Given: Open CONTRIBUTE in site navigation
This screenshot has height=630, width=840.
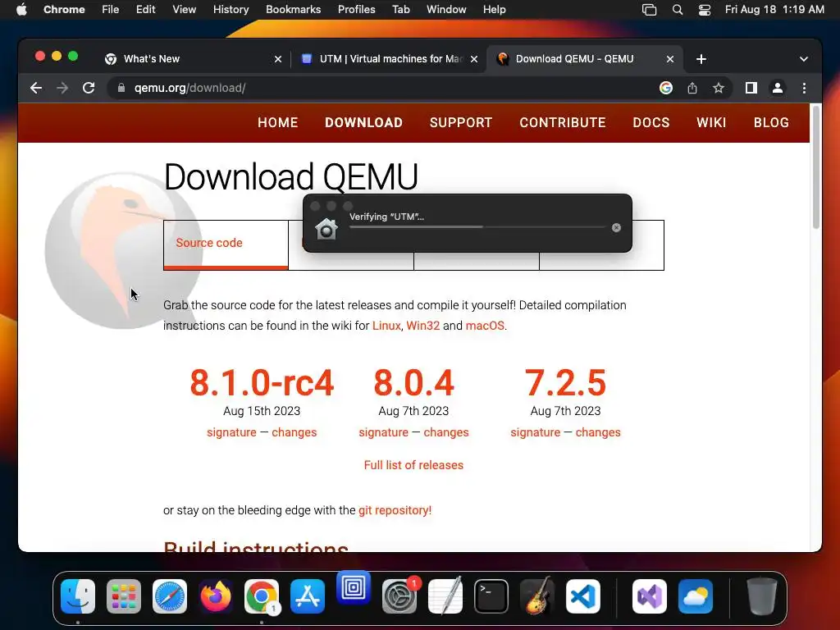Looking at the screenshot, I should [563, 123].
